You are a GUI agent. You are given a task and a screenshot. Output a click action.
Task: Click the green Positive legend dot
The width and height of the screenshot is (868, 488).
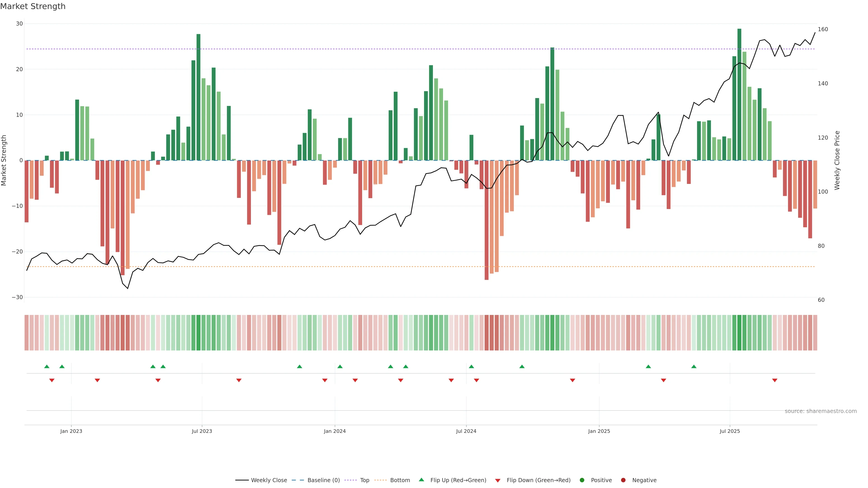(582, 480)
